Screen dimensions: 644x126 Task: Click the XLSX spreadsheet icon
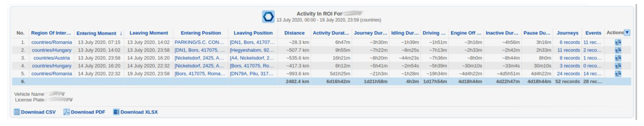pos(116,112)
